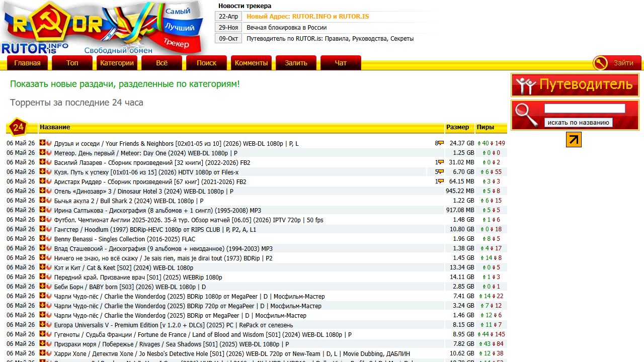Open the Залить upload tab
The image size is (644, 362).
point(296,63)
